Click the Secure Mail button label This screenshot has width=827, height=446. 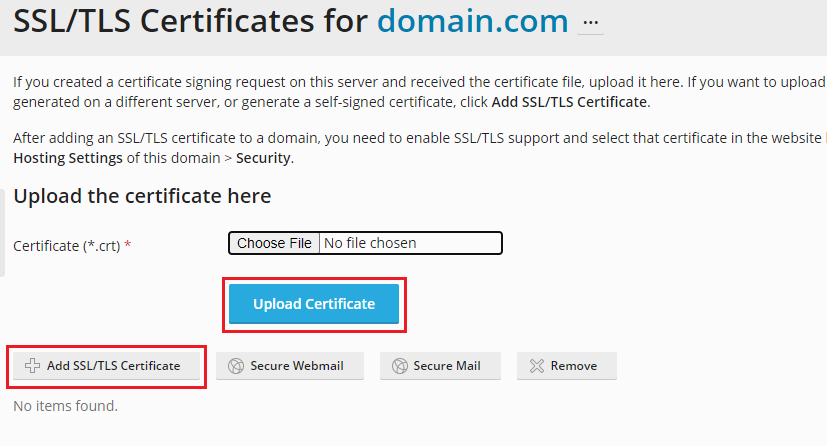coord(447,366)
